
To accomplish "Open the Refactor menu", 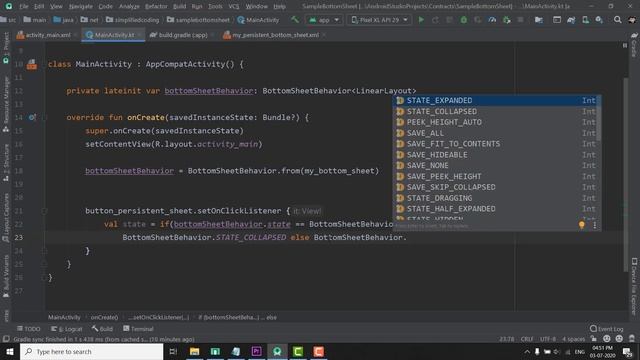I will pos(156,6).
